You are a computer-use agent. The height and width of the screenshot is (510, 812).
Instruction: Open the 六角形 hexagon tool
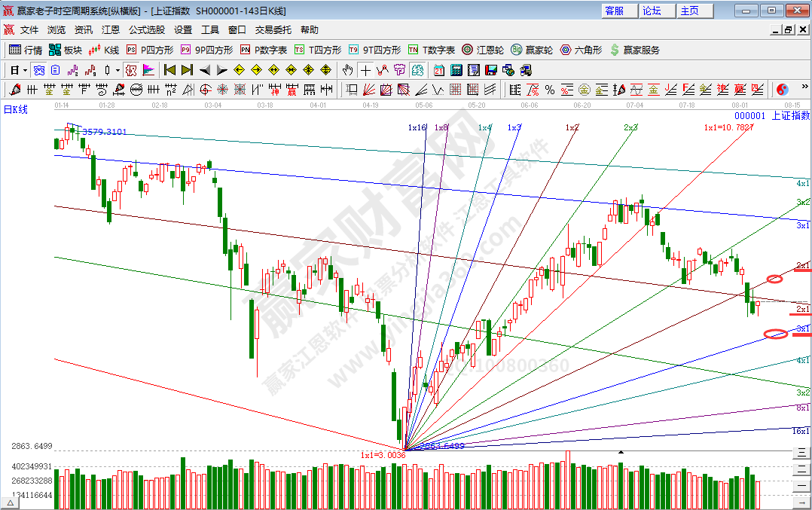[581, 50]
